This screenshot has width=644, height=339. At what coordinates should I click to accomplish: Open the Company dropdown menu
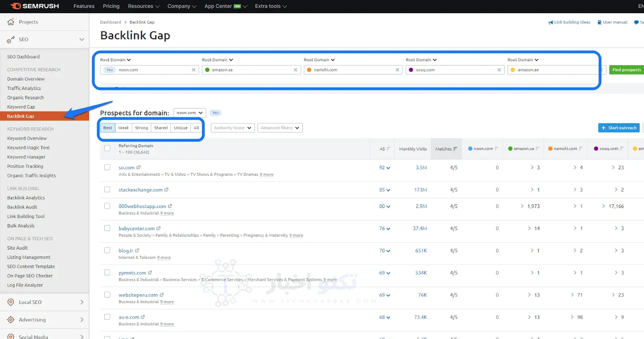tap(182, 6)
